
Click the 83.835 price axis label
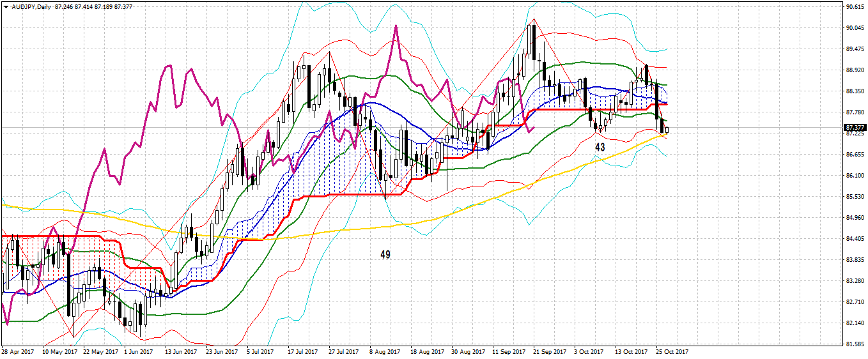click(854, 260)
